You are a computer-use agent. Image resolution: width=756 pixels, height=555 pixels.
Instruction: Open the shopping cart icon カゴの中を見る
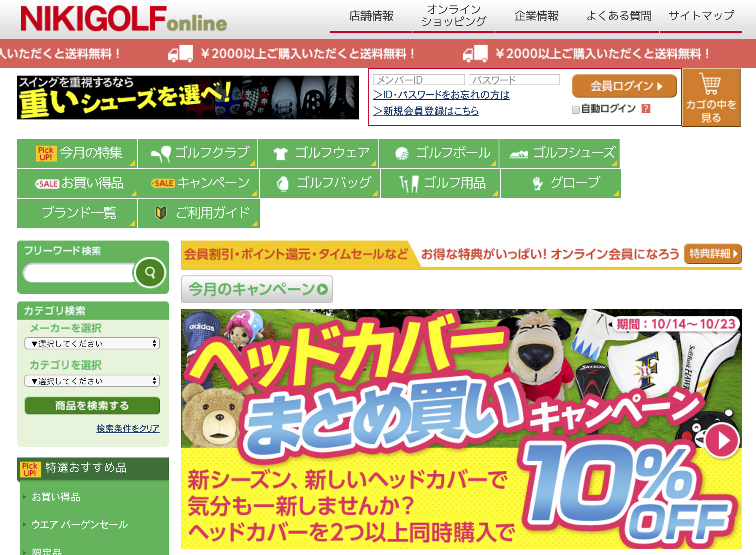click(x=711, y=98)
